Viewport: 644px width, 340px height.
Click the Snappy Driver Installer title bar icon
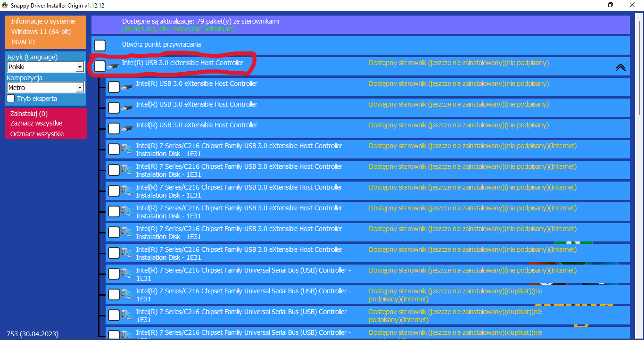tap(5, 5)
